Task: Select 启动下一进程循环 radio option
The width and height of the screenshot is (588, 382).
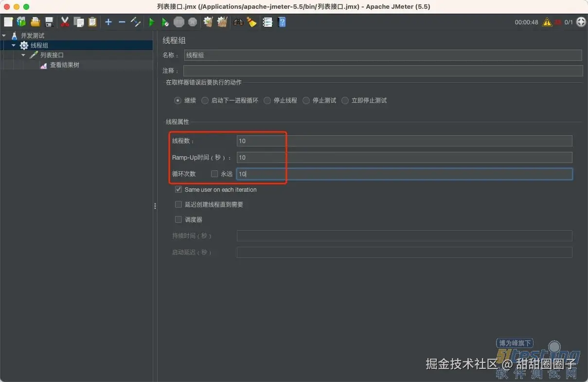Action: tap(205, 100)
